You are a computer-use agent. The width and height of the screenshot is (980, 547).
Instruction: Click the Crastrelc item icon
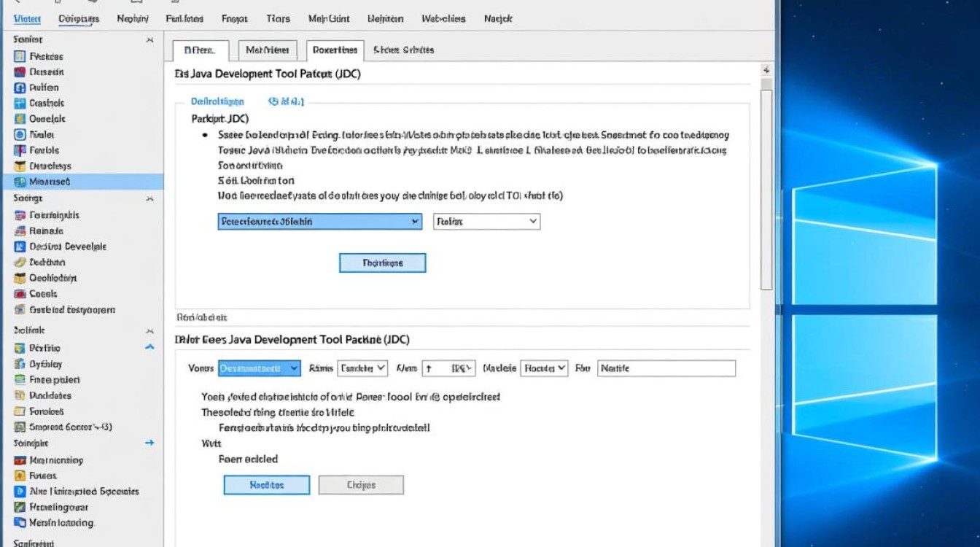pyautogui.click(x=20, y=104)
